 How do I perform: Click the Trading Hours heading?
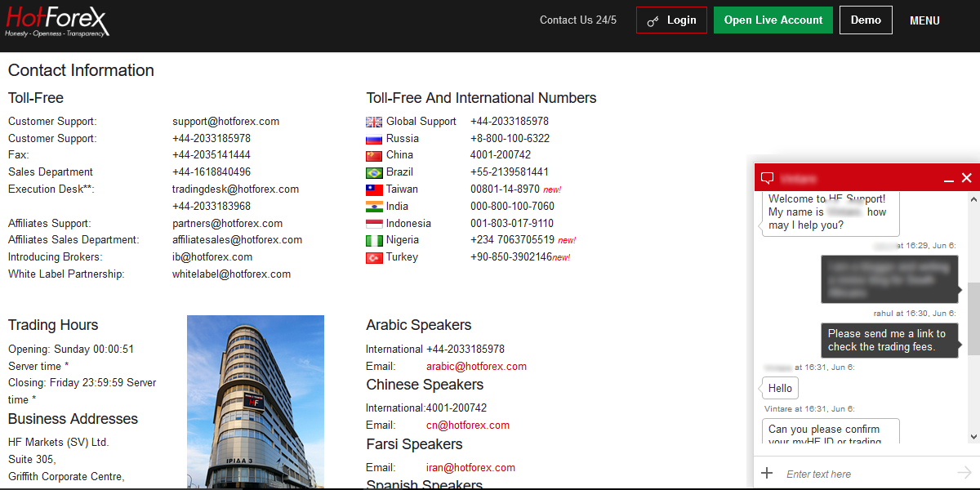click(x=53, y=325)
